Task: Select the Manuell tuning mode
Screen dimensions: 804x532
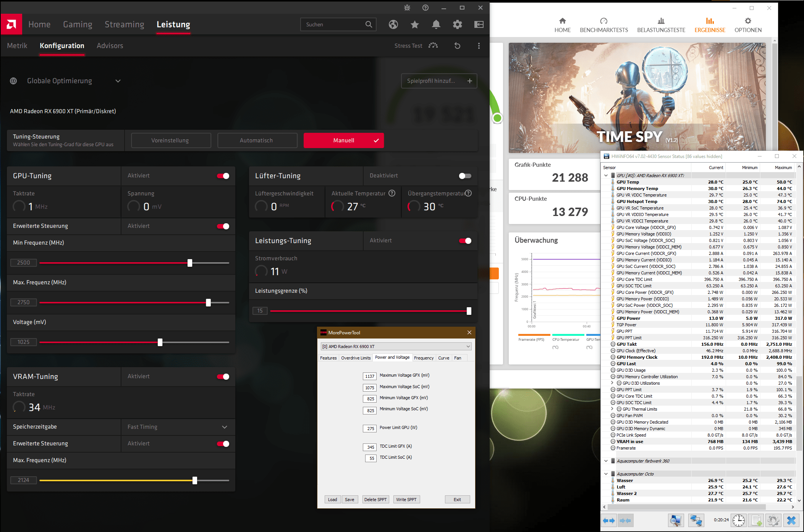Action: click(x=344, y=140)
